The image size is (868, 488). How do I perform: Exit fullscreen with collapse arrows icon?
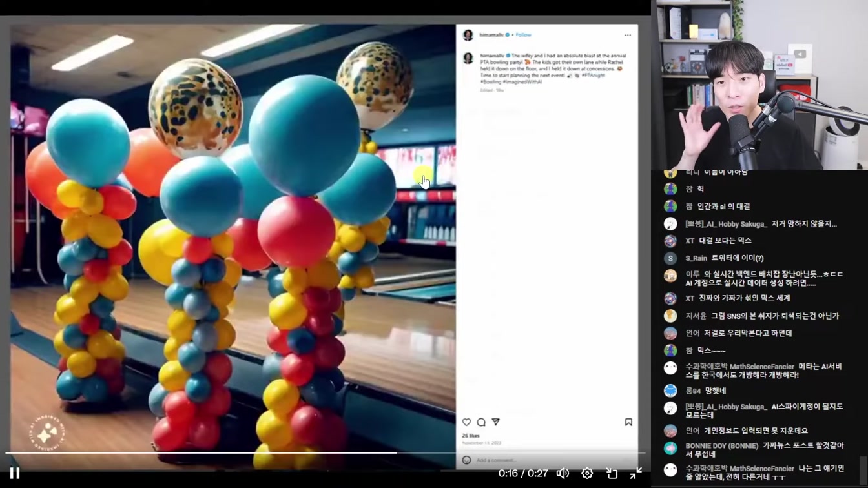[x=636, y=473]
